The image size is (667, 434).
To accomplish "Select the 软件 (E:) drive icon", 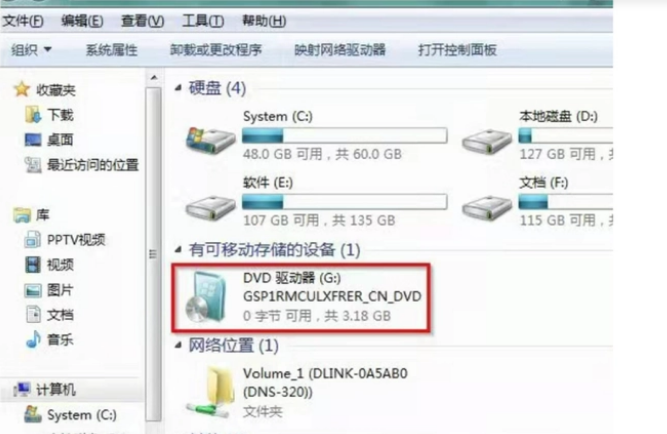I will pos(211,207).
